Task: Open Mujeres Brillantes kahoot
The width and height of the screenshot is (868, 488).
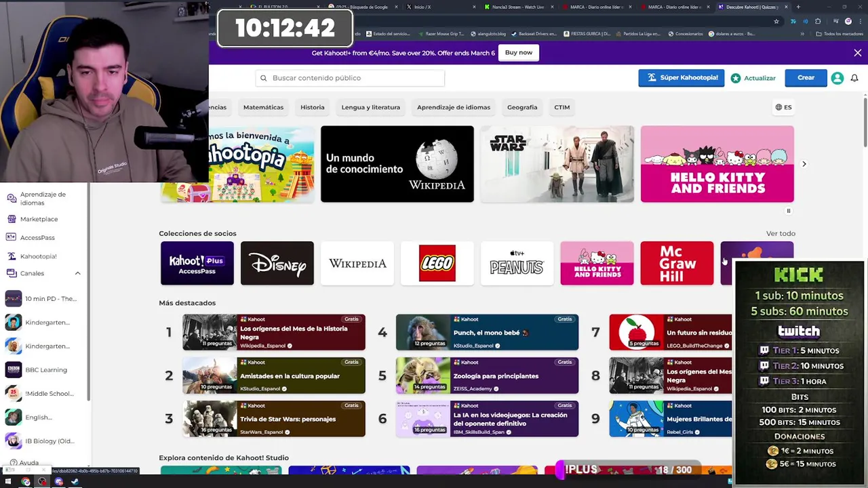Action: 671,419
